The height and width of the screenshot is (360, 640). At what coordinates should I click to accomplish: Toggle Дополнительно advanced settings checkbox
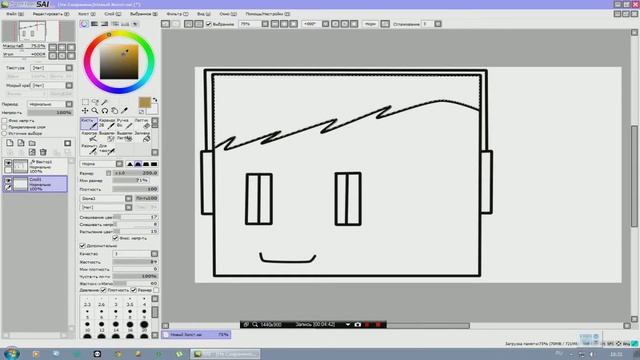coord(82,246)
